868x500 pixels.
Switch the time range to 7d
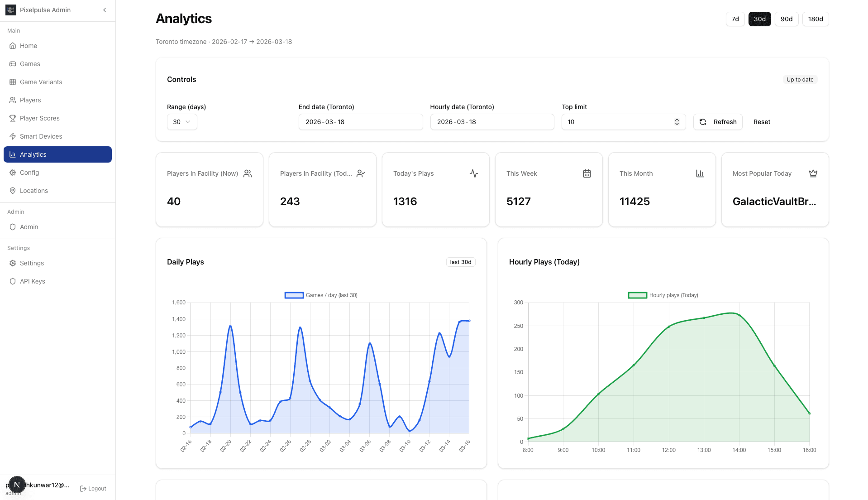734,19
